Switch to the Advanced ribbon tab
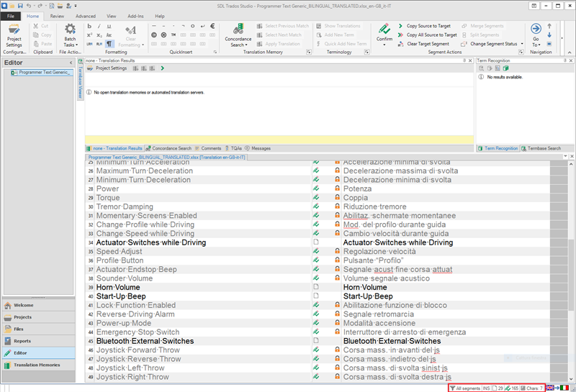Viewport: 576px width, 392px height. [x=86, y=16]
